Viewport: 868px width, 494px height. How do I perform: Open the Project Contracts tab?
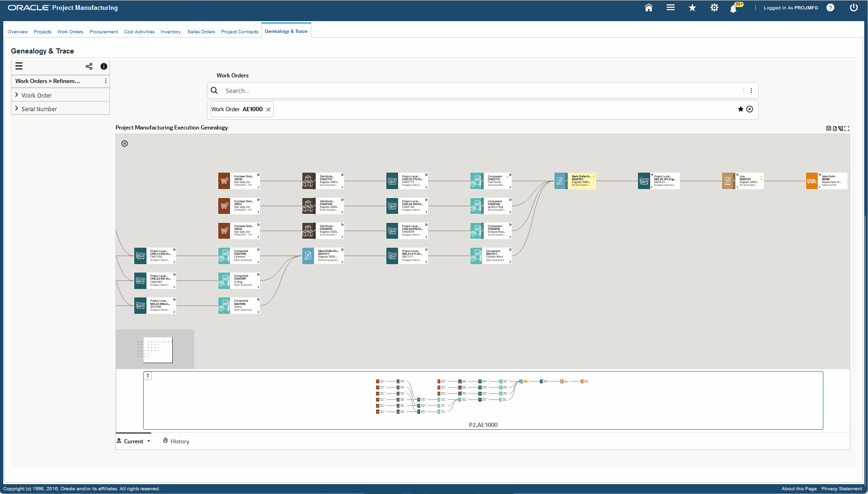(x=240, y=32)
